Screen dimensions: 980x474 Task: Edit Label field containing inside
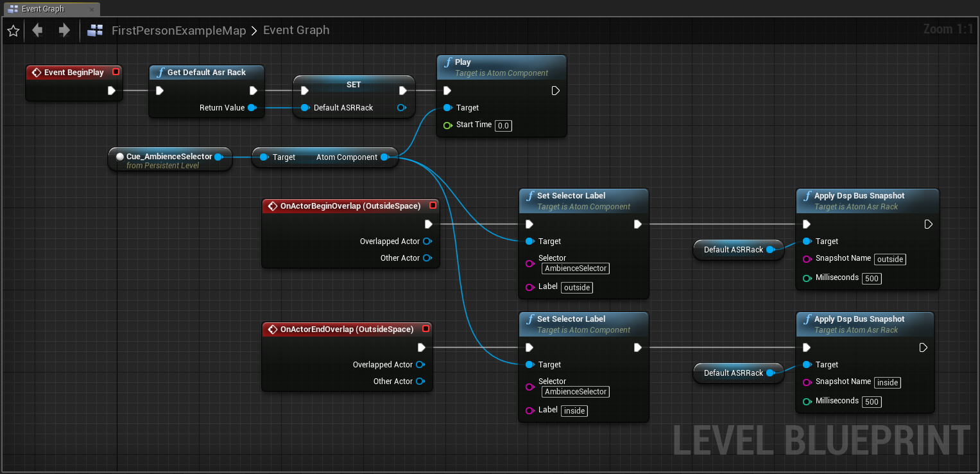coord(575,411)
